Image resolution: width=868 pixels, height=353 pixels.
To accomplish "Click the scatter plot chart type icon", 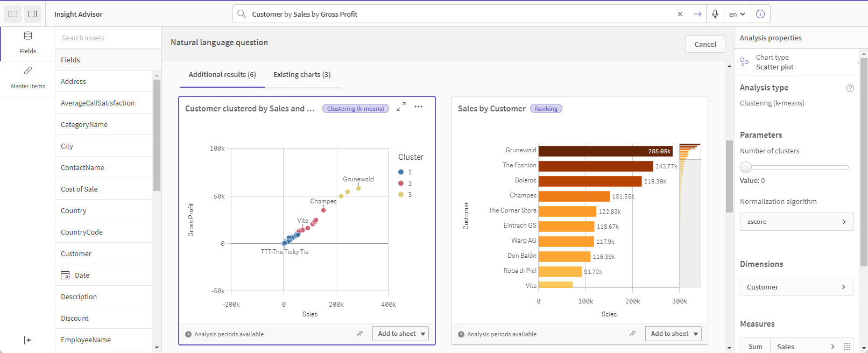I will tap(744, 62).
